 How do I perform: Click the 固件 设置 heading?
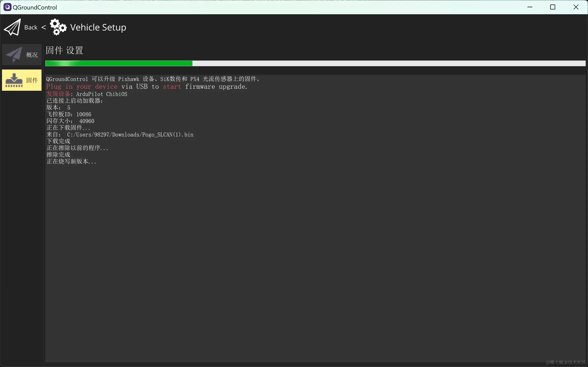[65, 50]
